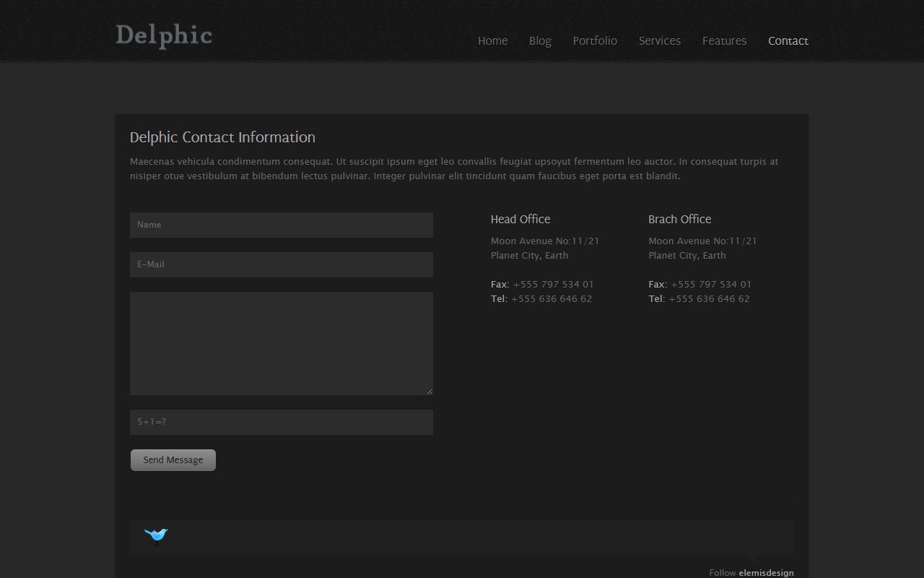This screenshot has height=578, width=924.
Task: Open the Home menu item
Action: click(x=492, y=41)
